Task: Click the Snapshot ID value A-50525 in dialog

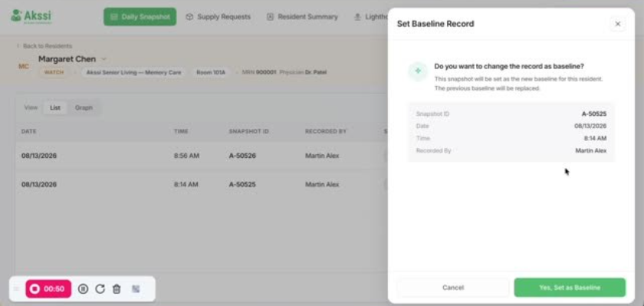Action: pos(594,114)
